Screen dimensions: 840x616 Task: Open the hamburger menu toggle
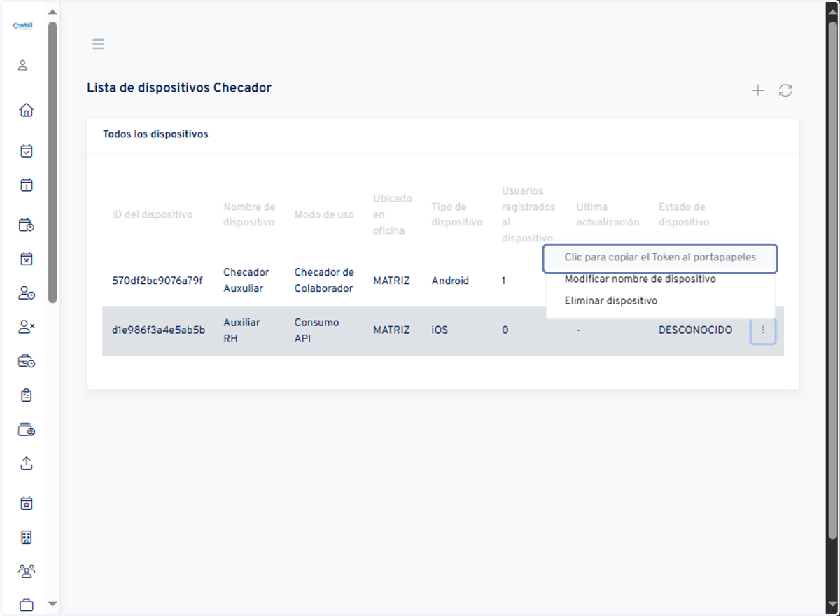[x=98, y=44]
